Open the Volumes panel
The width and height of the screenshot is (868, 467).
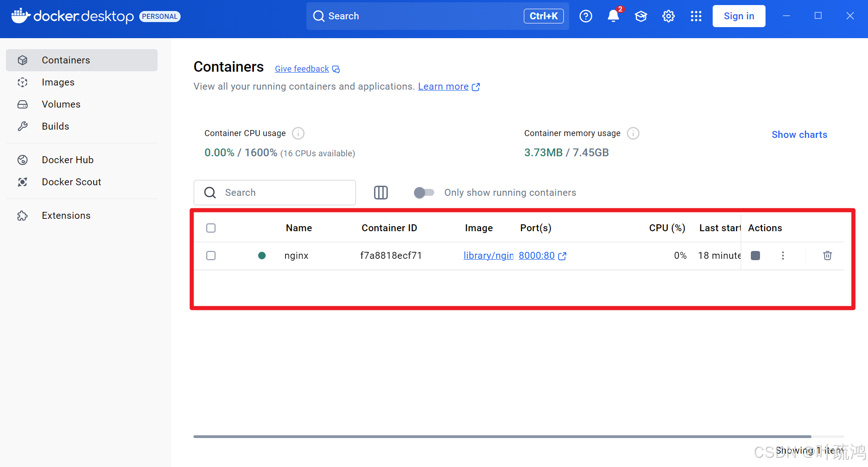point(61,104)
